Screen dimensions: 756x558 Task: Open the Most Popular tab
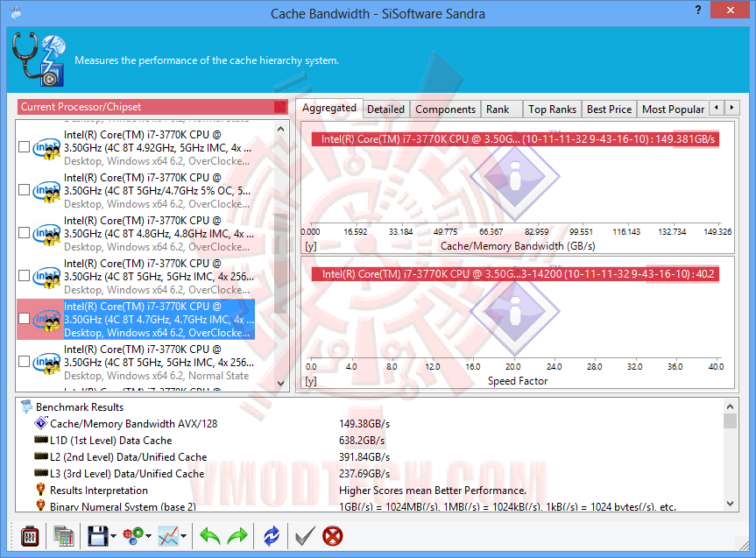[x=673, y=109]
